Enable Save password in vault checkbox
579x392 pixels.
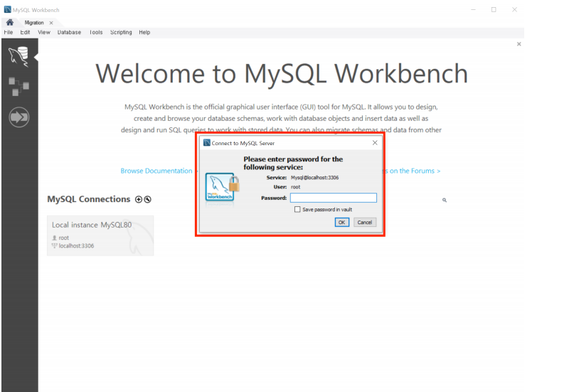pos(297,209)
